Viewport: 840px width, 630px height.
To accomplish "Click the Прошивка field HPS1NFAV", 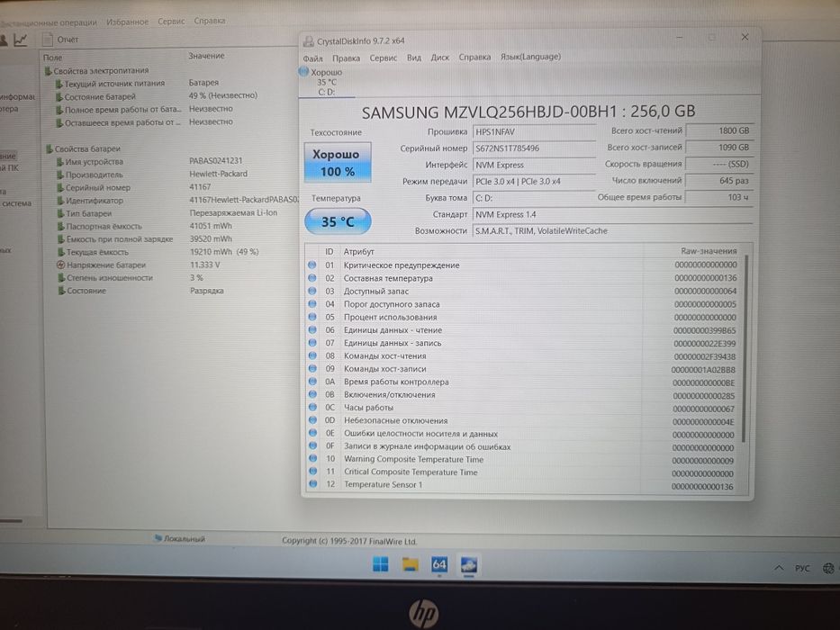I will coord(534,131).
